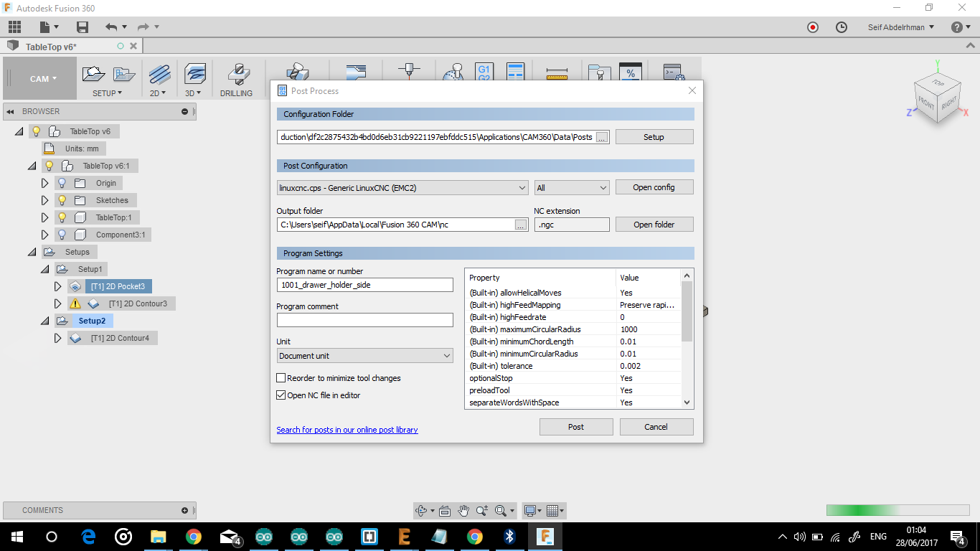Collapse the Setup1 tree node
This screenshot has height=551, width=980.
44,269
